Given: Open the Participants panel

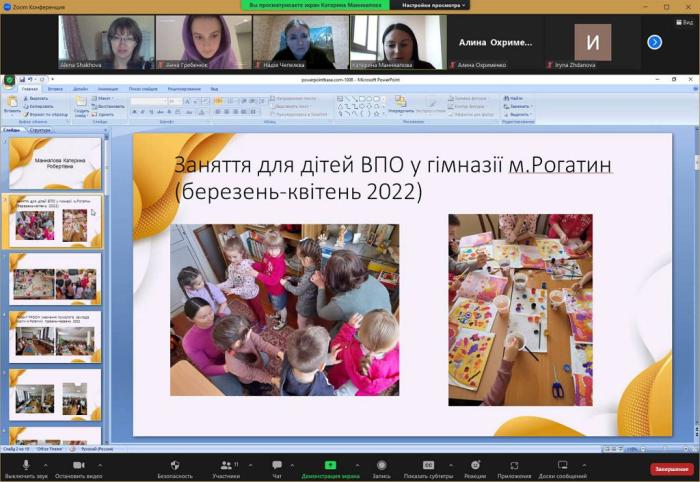Looking at the screenshot, I should [x=226, y=469].
